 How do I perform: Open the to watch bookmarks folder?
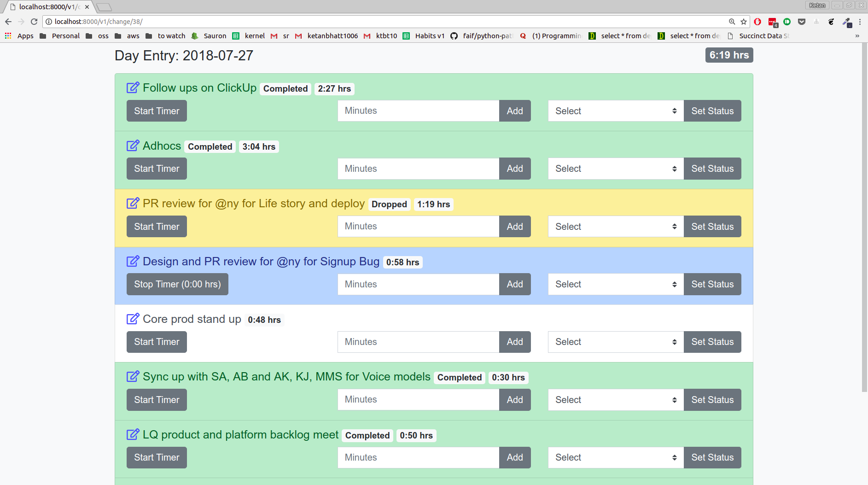tap(165, 36)
